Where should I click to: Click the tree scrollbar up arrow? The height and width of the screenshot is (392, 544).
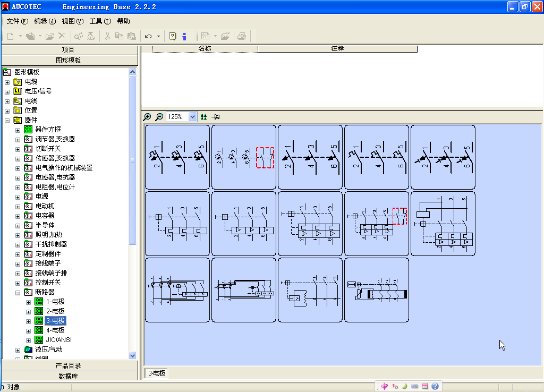[x=132, y=72]
